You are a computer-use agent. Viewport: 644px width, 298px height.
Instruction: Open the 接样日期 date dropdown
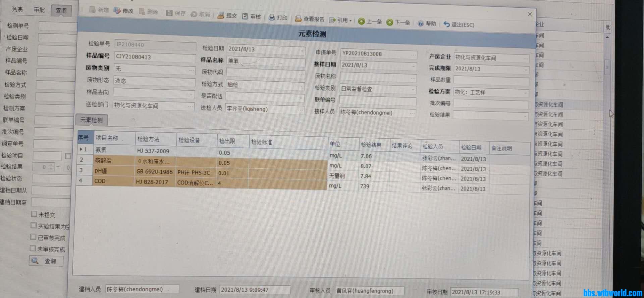pyautogui.click(x=413, y=67)
